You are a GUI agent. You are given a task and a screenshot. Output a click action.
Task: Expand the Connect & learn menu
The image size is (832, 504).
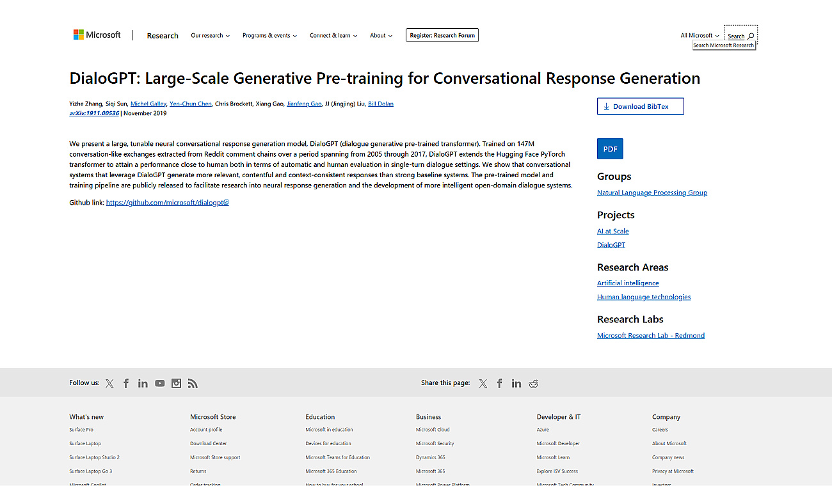click(x=333, y=36)
